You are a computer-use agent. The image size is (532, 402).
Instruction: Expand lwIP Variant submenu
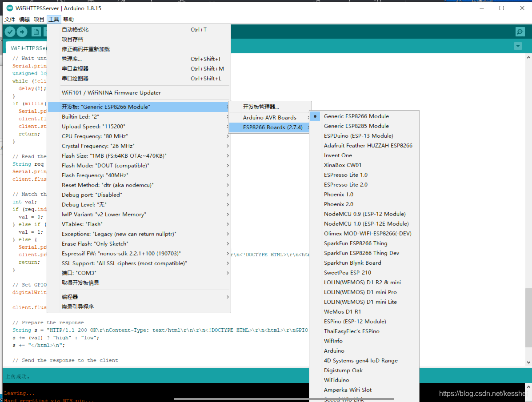click(x=139, y=215)
